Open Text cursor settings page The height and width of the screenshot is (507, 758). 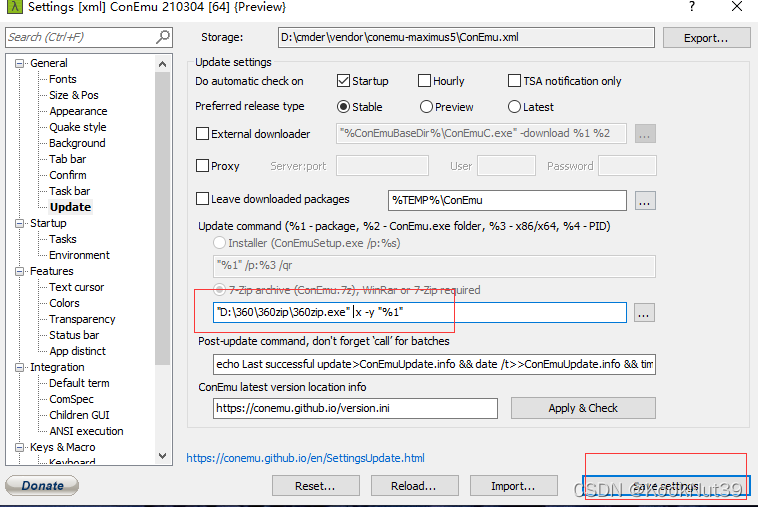[x=76, y=287]
